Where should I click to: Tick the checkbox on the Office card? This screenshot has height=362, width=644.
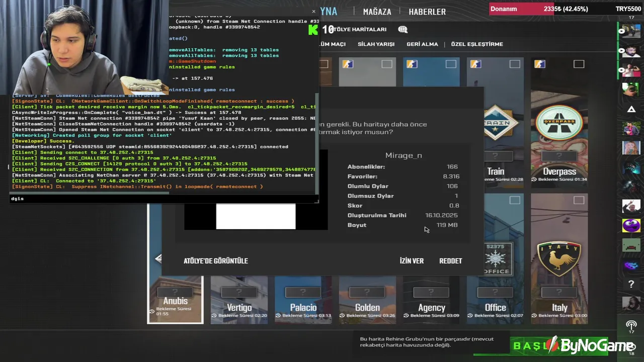(x=515, y=200)
